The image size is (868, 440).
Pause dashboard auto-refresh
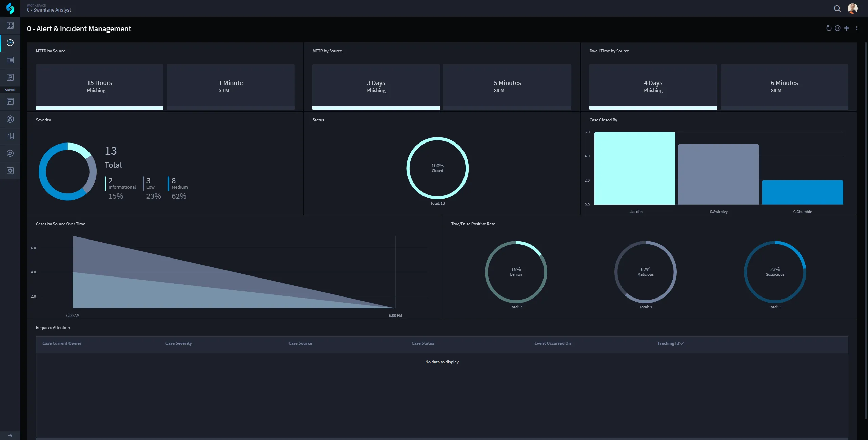837,28
